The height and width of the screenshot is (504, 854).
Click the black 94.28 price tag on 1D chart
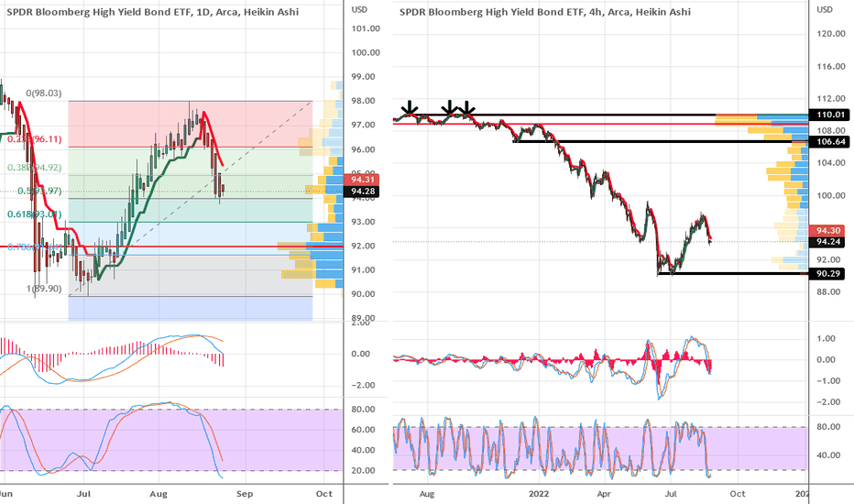coord(362,192)
